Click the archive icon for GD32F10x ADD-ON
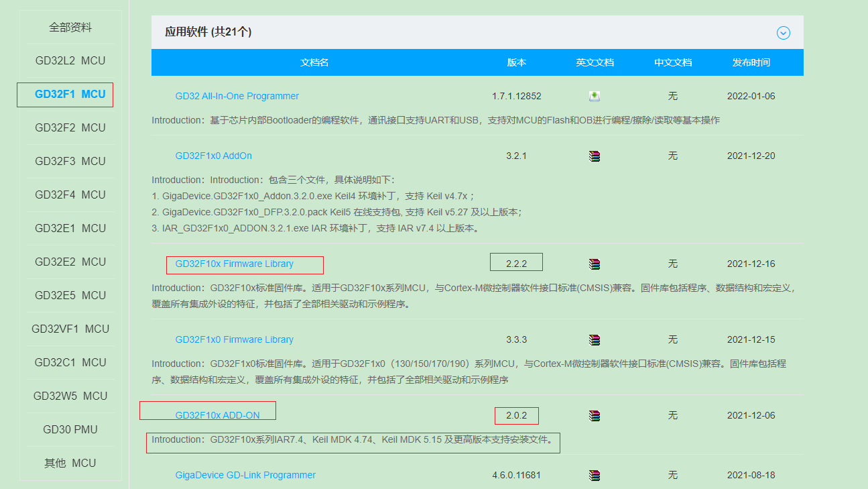 595,415
